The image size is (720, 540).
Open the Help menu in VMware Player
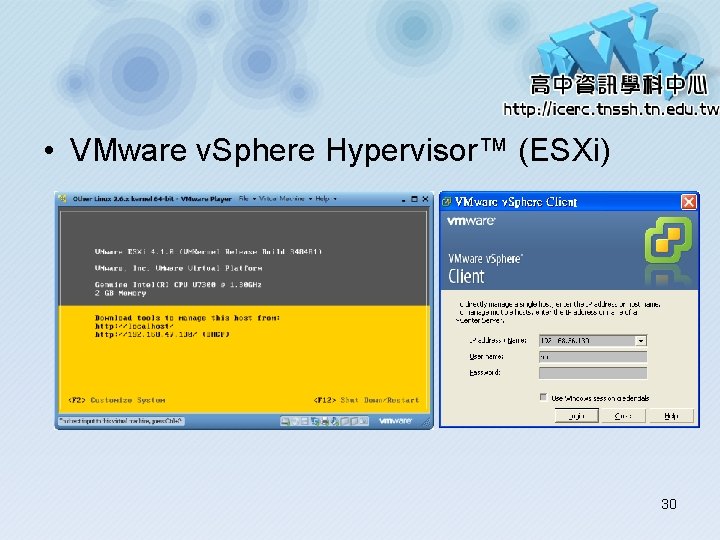coord(325,199)
